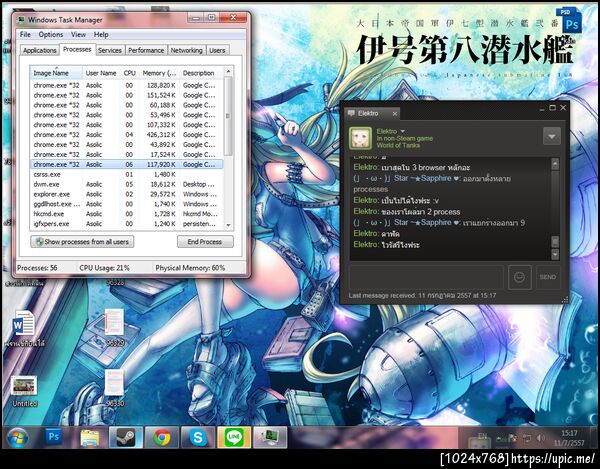Sort by Memory column header

[159, 73]
